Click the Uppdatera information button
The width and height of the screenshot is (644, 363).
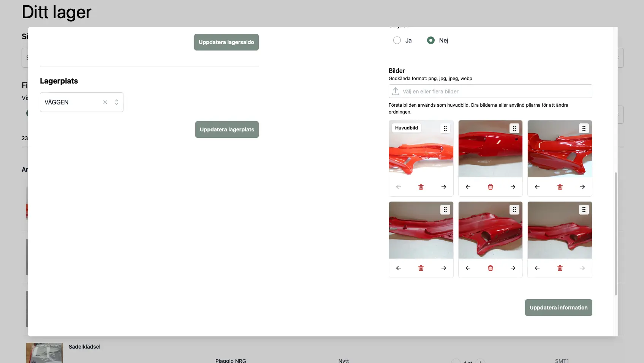559,308
